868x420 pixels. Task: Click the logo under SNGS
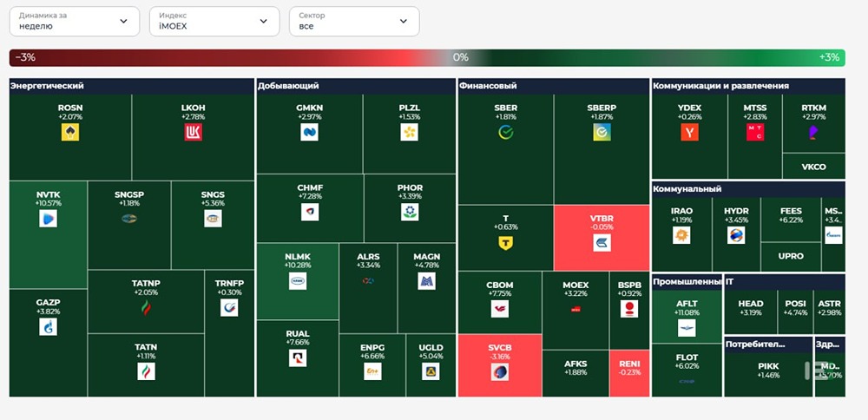tap(213, 218)
